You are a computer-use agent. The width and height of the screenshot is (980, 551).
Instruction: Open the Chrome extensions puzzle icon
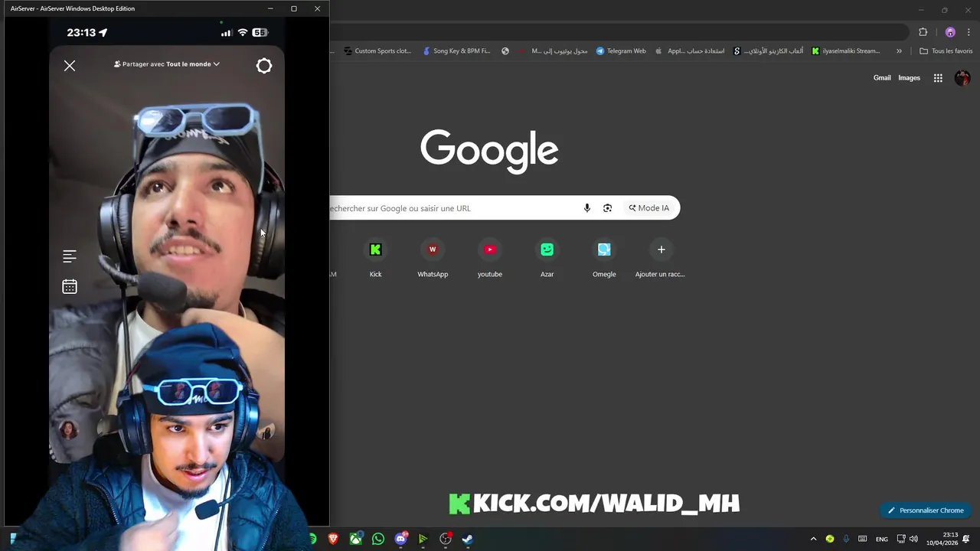(x=923, y=32)
